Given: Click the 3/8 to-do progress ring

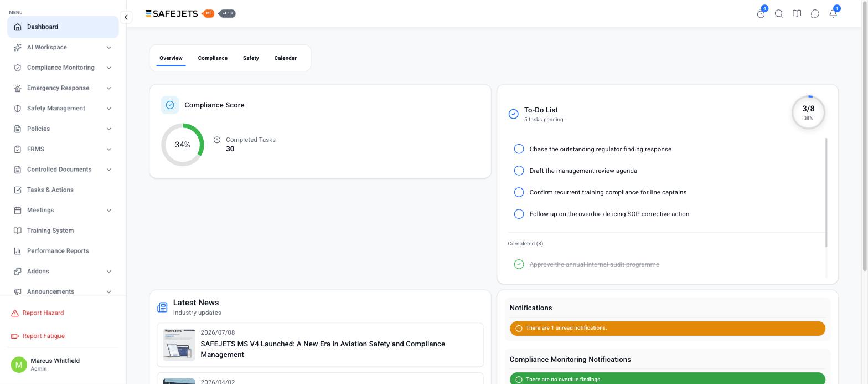Looking at the screenshot, I should point(808,112).
